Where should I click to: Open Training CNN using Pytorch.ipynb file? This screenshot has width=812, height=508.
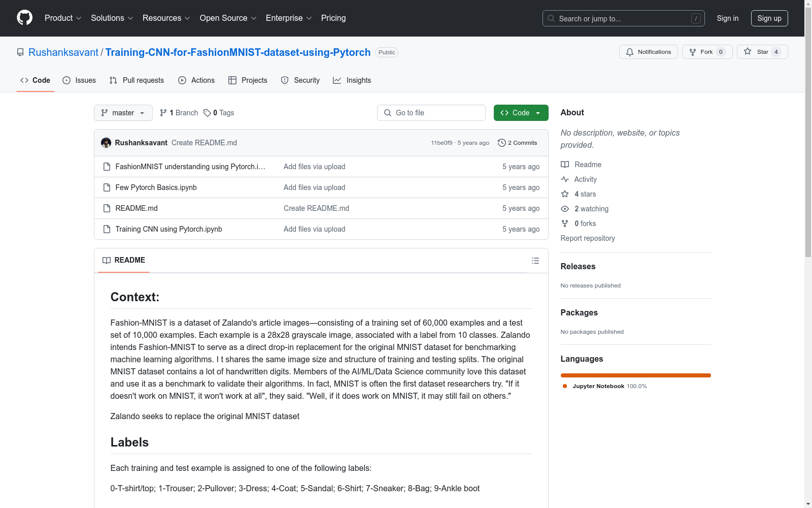[x=169, y=229]
